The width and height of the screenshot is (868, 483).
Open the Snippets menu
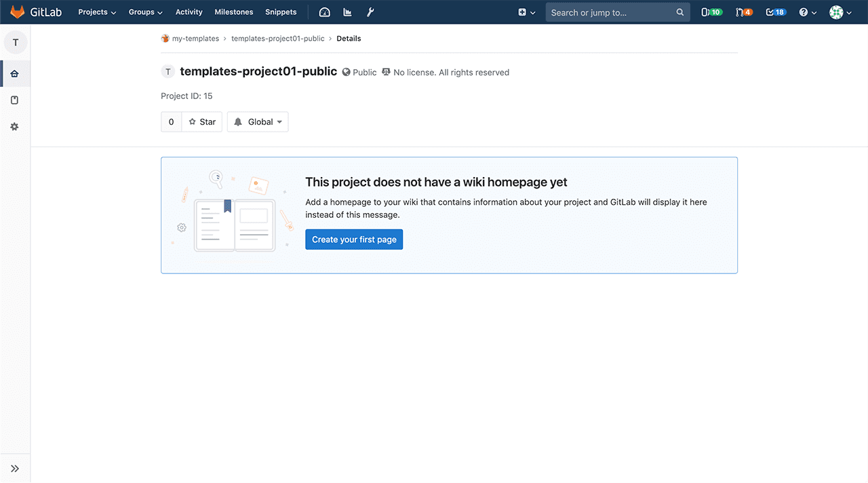coord(281,12)
